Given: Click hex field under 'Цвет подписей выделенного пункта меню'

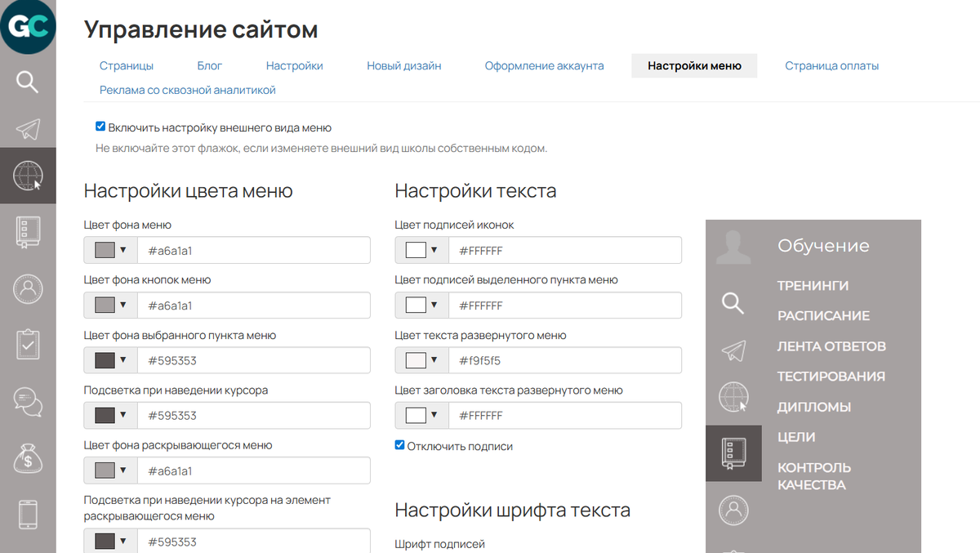Looking at the screenshot, I should coord(565,305).
